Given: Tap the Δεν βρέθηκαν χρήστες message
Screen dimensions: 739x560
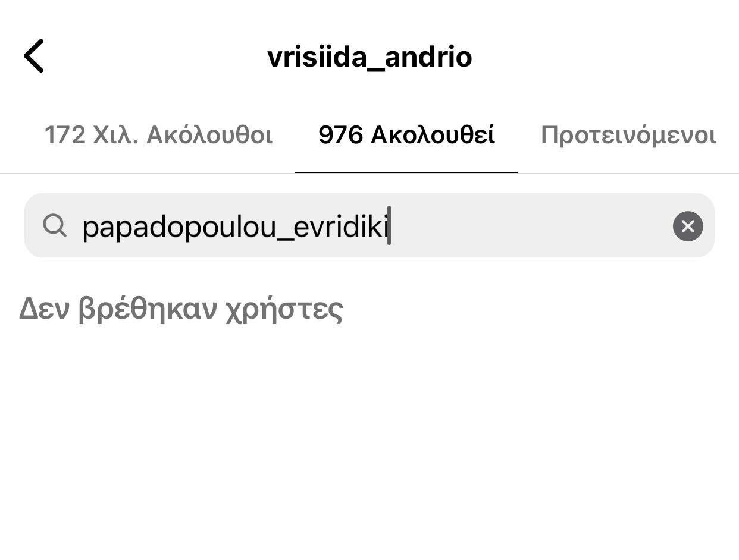Looking at the screenshot, I should tap(181, 309).
